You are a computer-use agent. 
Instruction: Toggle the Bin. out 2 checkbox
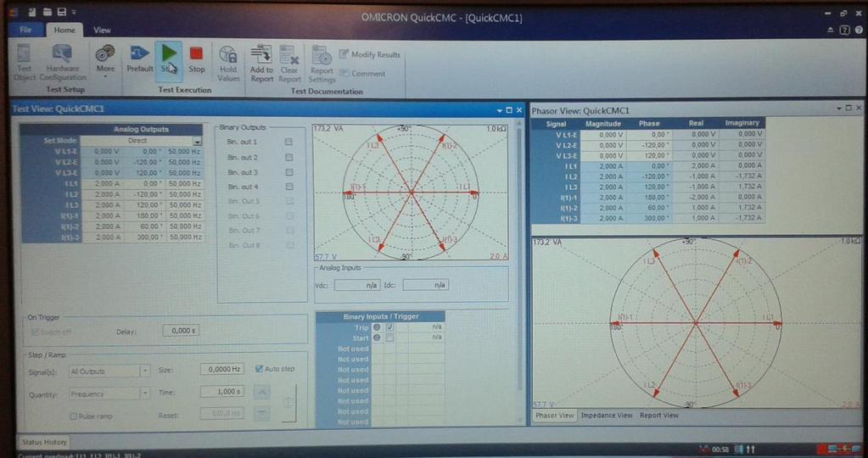pos(288,157)
